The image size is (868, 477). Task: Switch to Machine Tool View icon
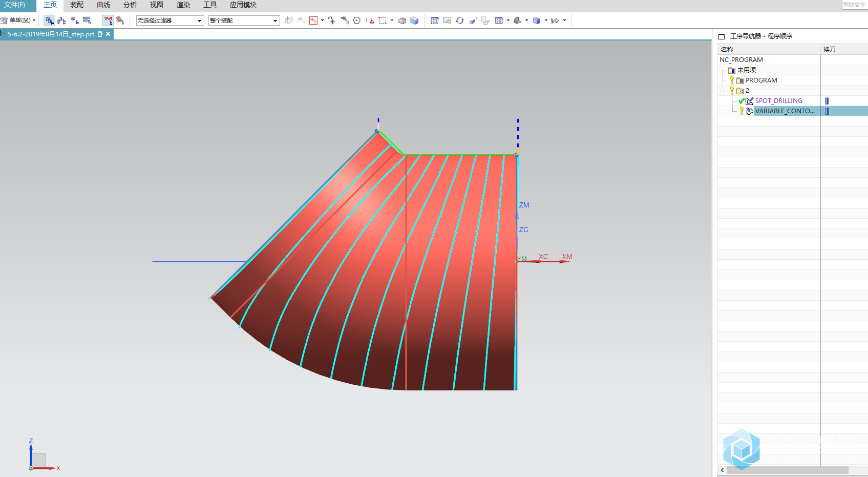tap(61, 20)
